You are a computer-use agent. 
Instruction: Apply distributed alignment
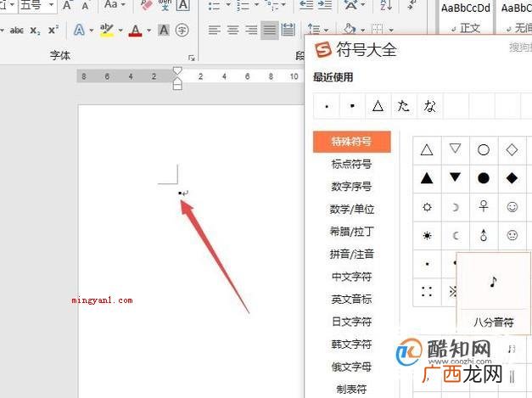288,31
